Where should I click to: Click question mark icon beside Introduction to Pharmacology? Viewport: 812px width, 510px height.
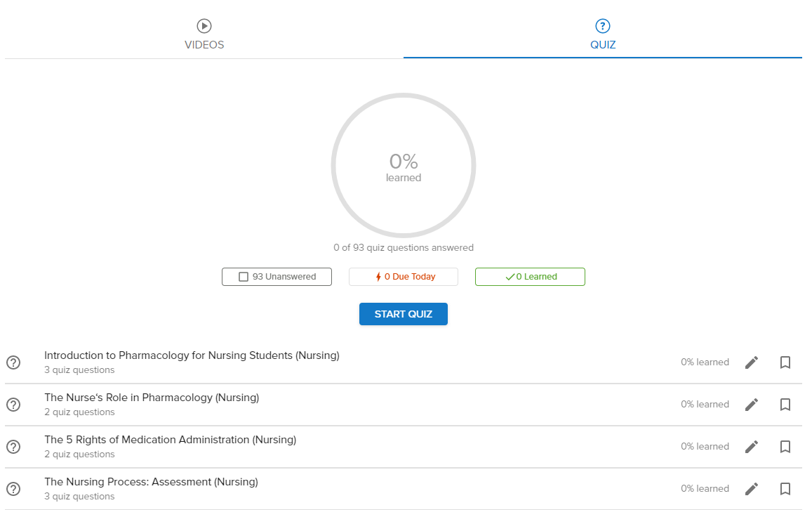(13, 362)
